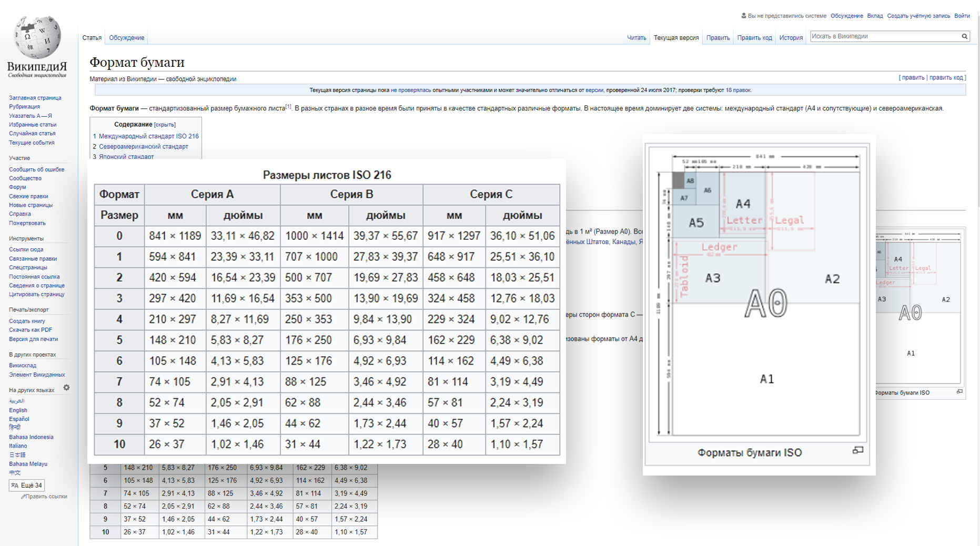Screen dimensions: 980x546
Task: Click enlarge icon beside small thumbnail caption
Action: tap(959, 392)
